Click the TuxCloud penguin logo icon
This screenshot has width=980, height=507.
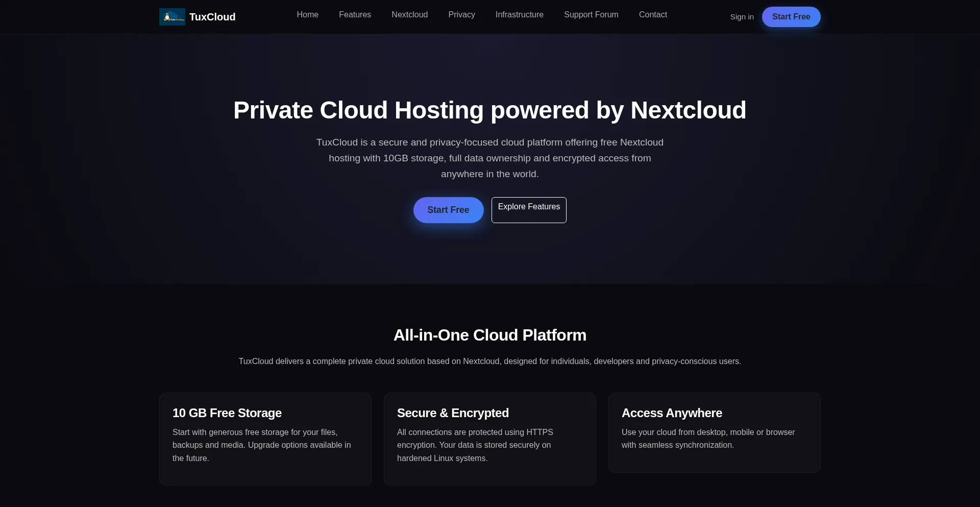[172, 17]
